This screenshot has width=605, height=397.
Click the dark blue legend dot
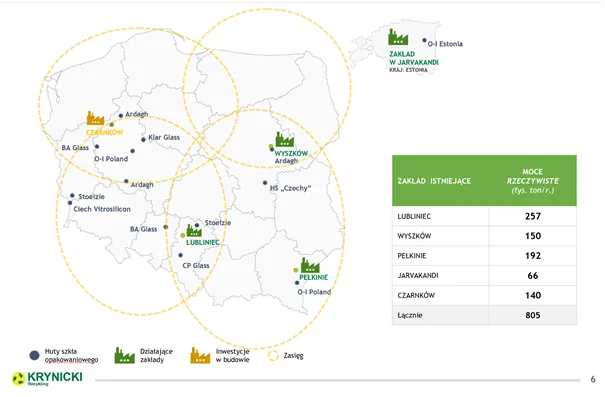pyautogui.click(x=34, y=355)
